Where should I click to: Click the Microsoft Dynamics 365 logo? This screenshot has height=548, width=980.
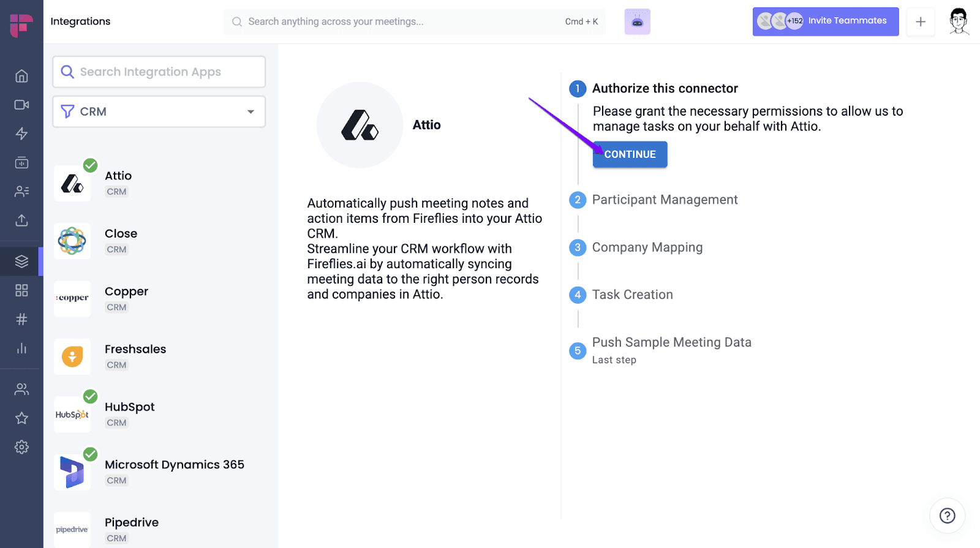(72, 472)
